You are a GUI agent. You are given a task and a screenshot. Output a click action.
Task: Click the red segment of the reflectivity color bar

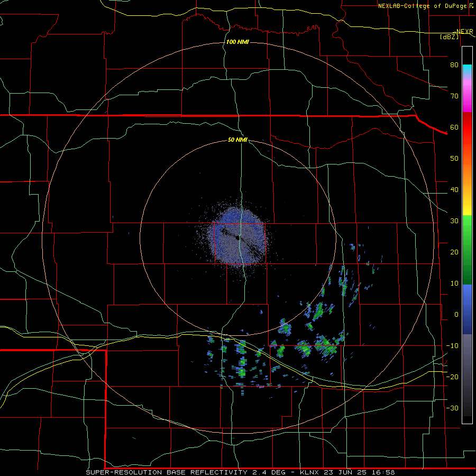(x=467, y=127)
